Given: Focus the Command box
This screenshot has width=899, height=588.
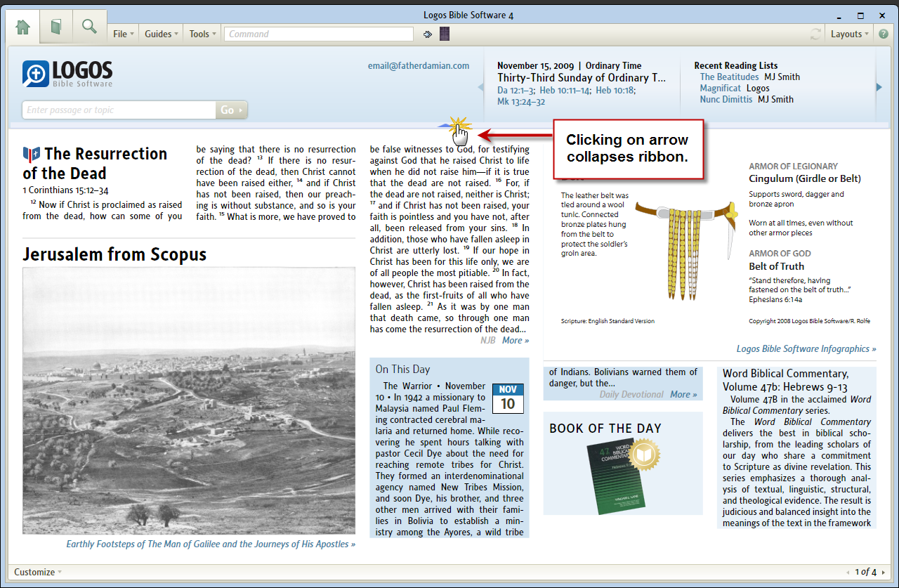Looking at the screenshot, I should pos(319,34).
